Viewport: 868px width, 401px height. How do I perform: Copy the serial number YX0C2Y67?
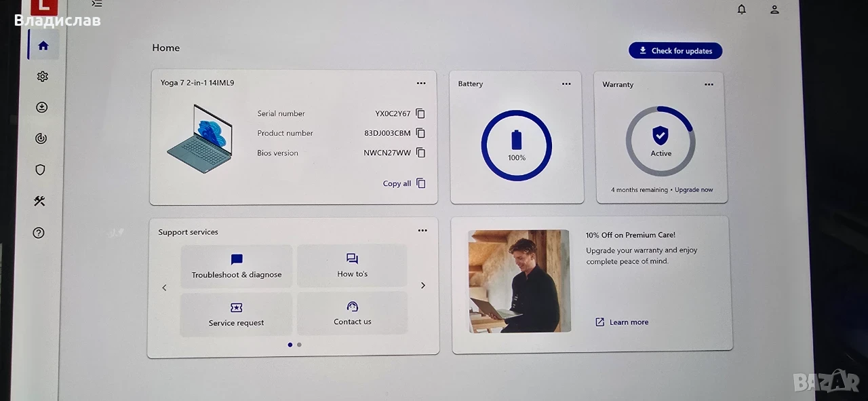[x=420, y=113]
